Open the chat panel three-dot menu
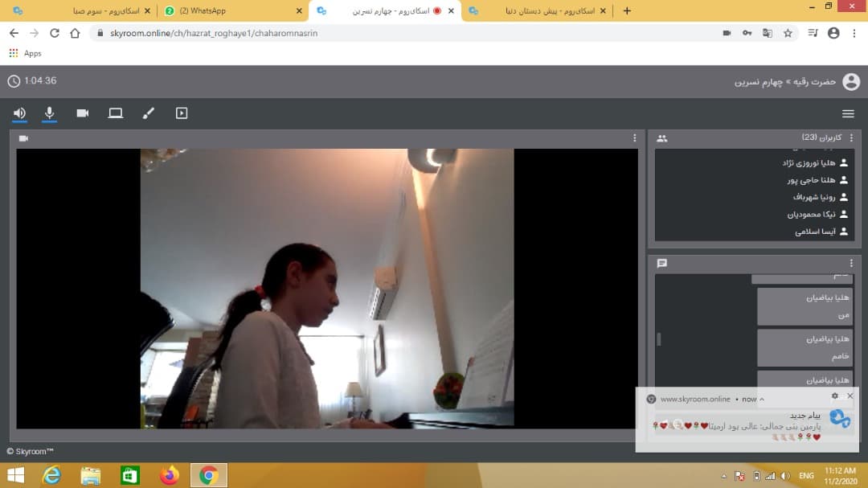The height and width of the screenshot is (488, 868). coord(851,263)
